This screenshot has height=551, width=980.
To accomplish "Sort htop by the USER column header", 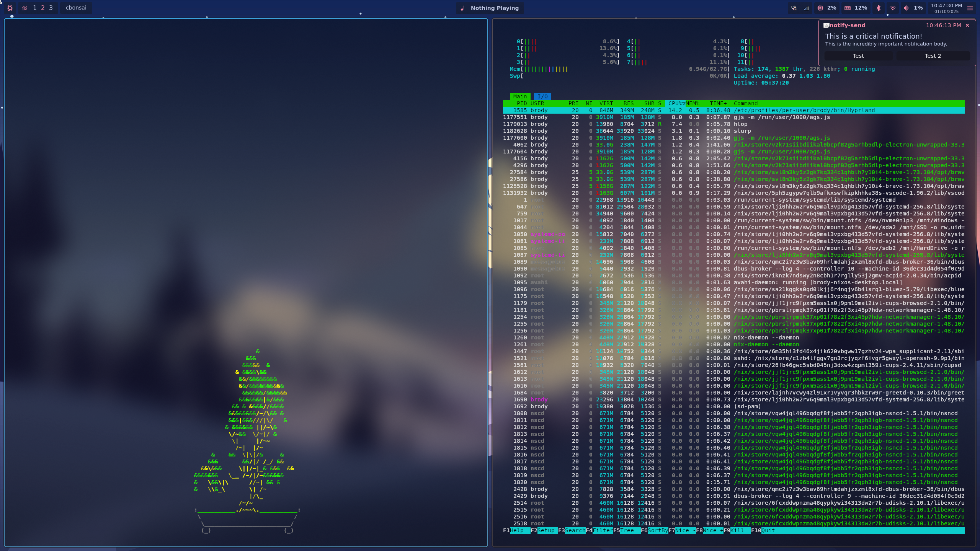I will click(x=537, y=103).
